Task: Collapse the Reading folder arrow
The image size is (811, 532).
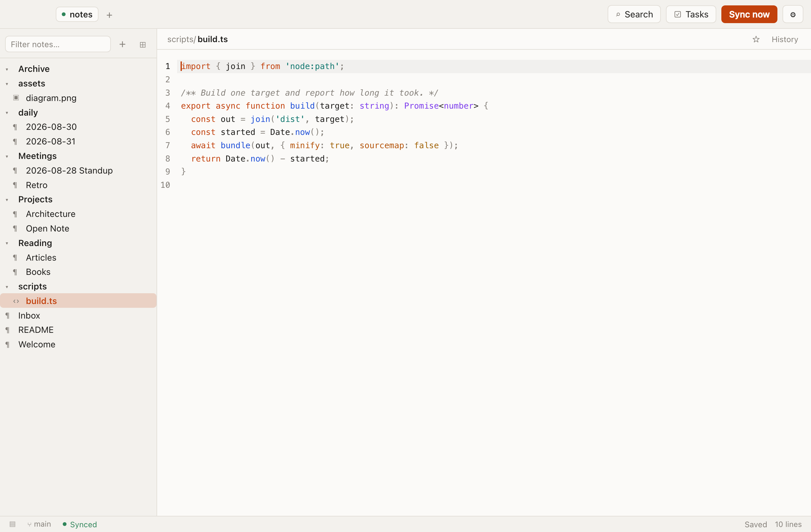Action: point(7,243)
